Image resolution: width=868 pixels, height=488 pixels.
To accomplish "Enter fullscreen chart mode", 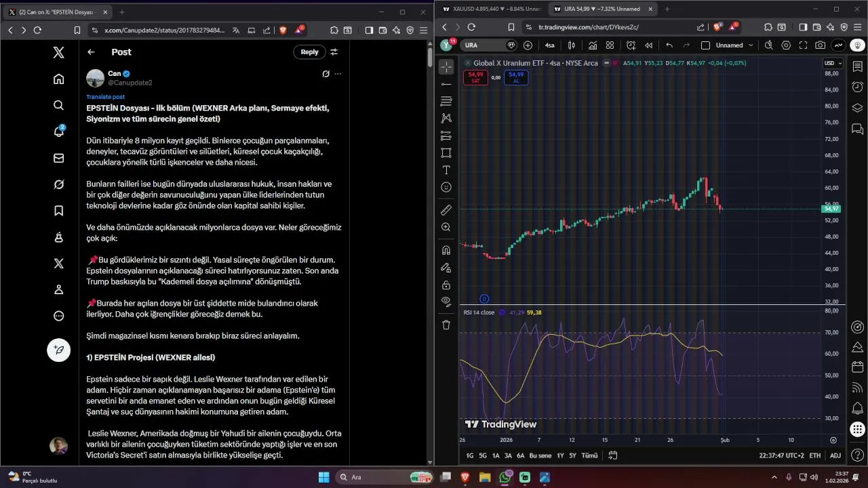I will point(804,45).
